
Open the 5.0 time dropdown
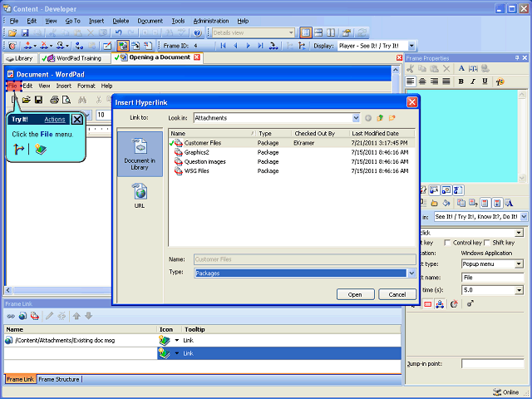click(519, 290)
